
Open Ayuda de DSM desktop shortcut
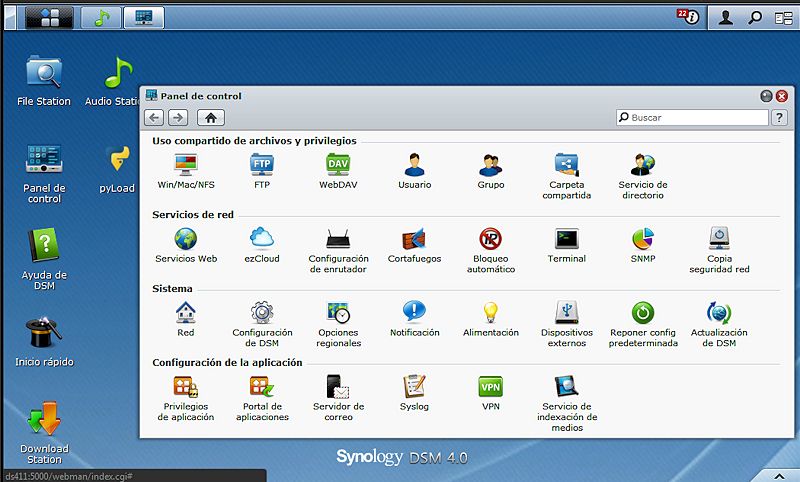pos(44,259)
